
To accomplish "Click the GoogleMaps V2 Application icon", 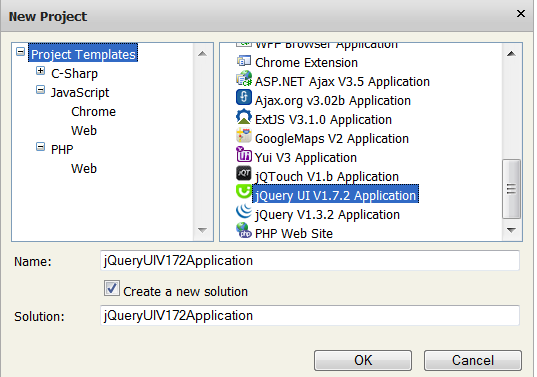I will 244,135.
